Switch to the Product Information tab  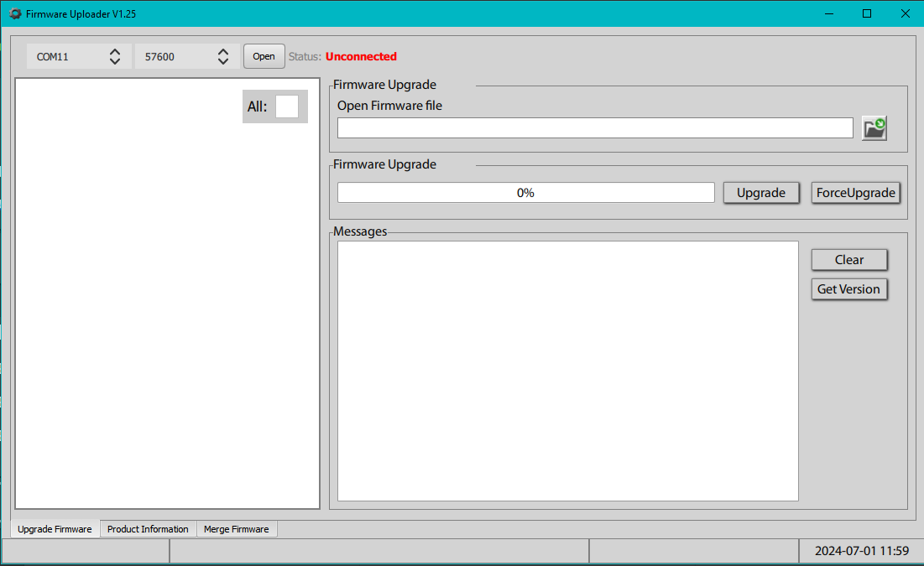point(148,528)
